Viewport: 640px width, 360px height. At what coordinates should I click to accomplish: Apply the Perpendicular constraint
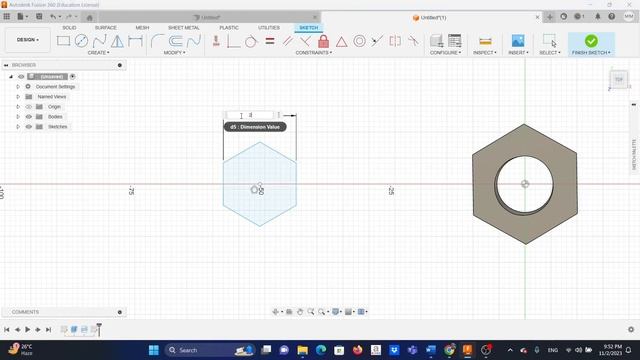(305, 41)
